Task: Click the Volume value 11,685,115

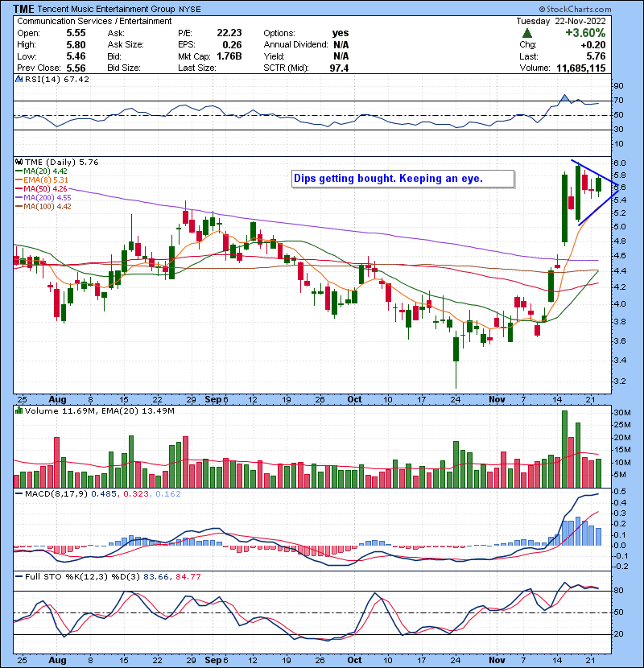Action: [581, 68]
